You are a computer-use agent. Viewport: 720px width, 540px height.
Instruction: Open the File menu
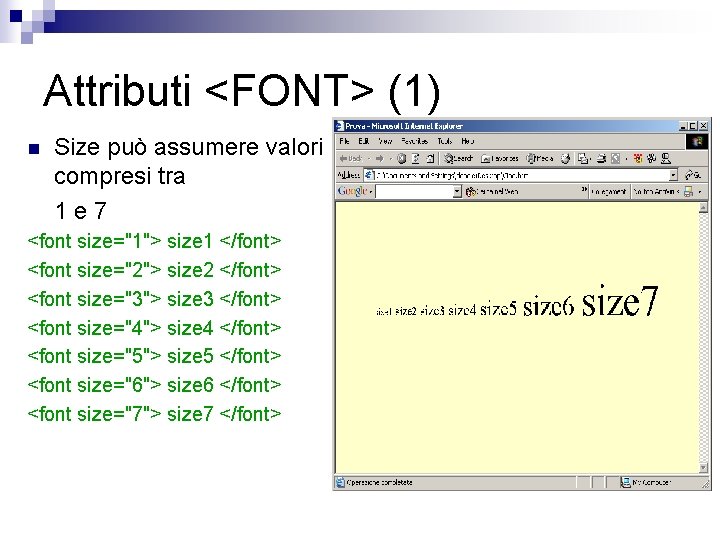(344, 141)
